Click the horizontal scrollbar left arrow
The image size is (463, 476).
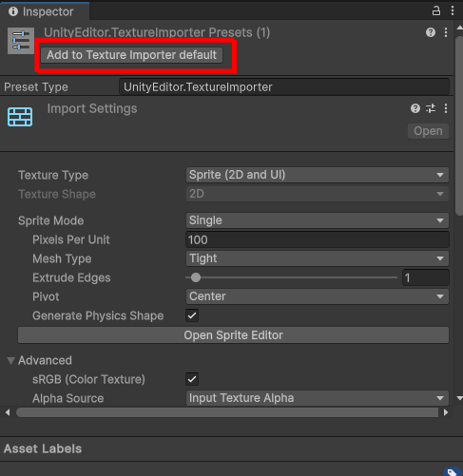[8, 412]
